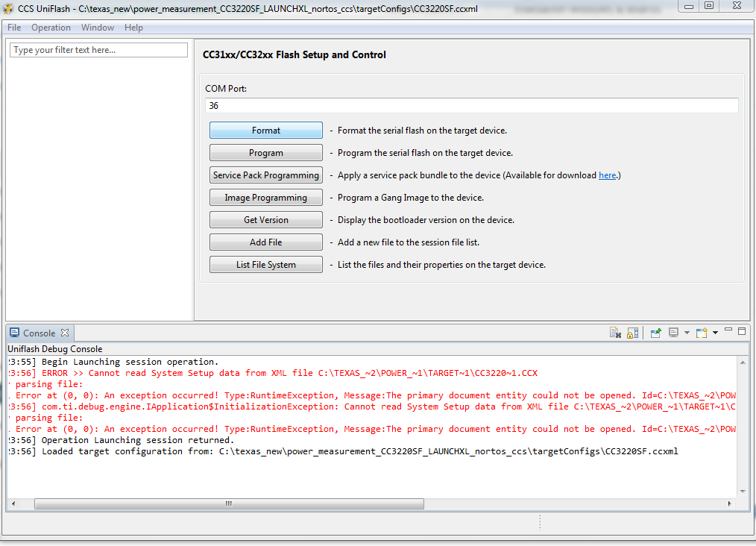Screen dimensions: 756x546
Task: Click the Format button
Action: [x=265, y=131]
